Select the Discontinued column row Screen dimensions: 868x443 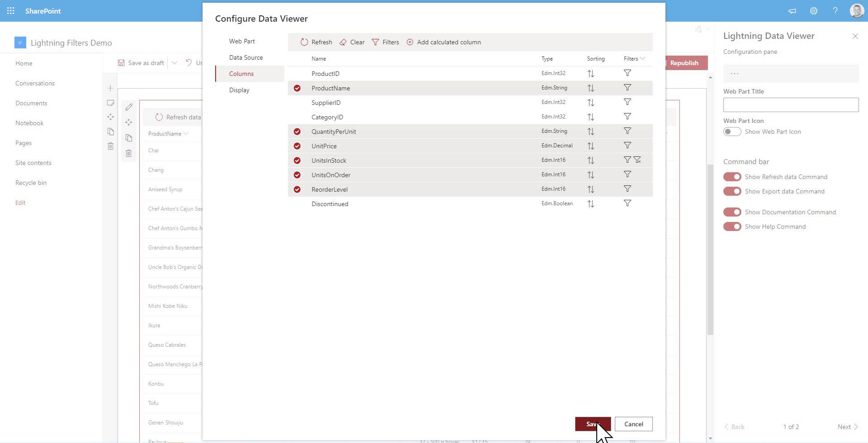pyautogui.click(x=470, y=204)
